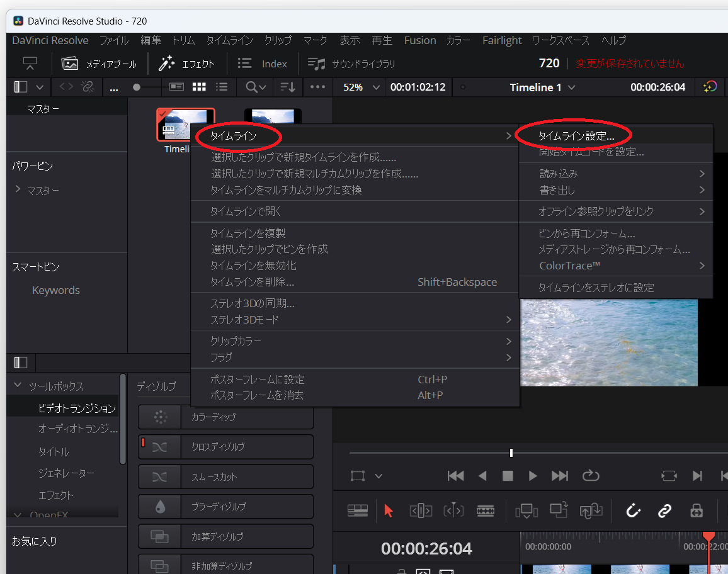Stop playback
Viewport: 728px width, 574px height.
508,476
